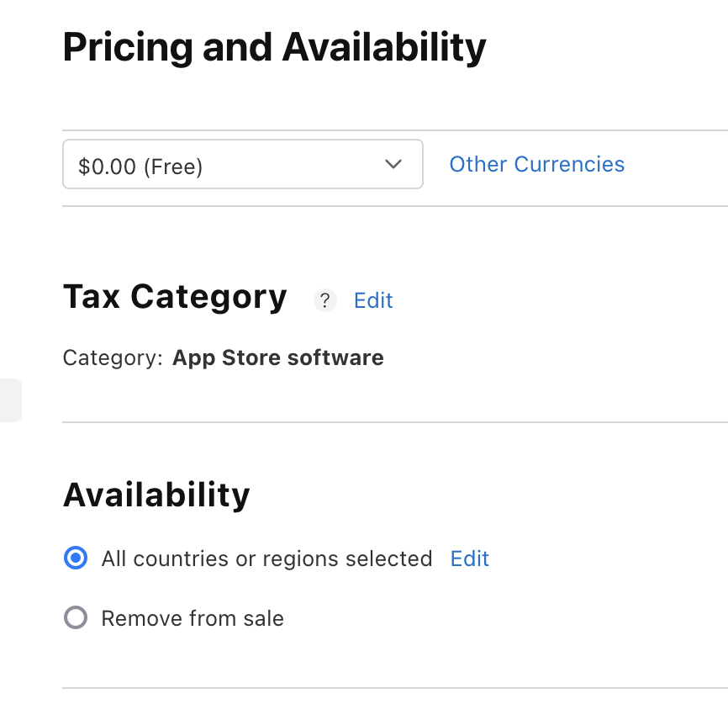The height and width of the screenshot is (720, 728).
Task: Click the chevron arrow in the price selector
Action: 393,164
